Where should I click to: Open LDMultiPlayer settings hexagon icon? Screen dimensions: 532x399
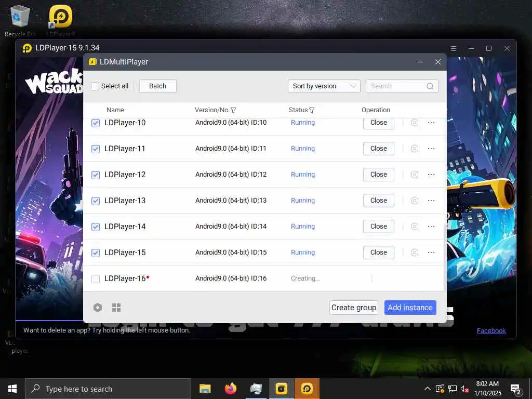click(x=98, y=308)
